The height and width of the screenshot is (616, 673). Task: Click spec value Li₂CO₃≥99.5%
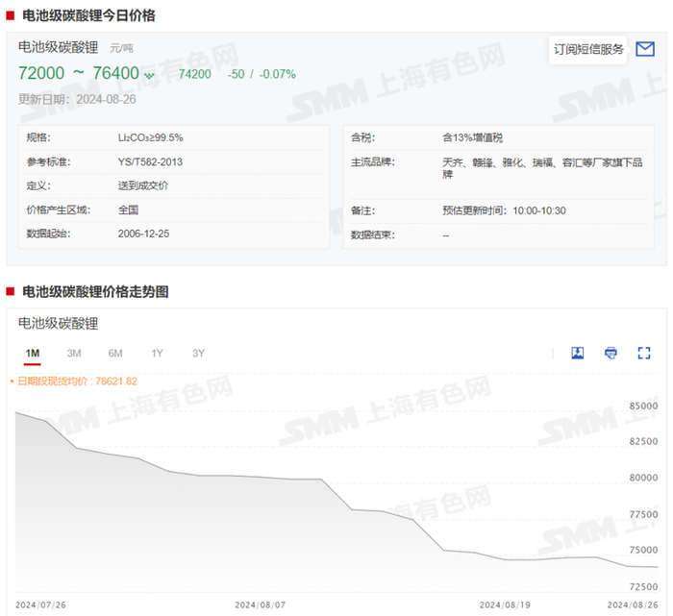coord(150,137)
